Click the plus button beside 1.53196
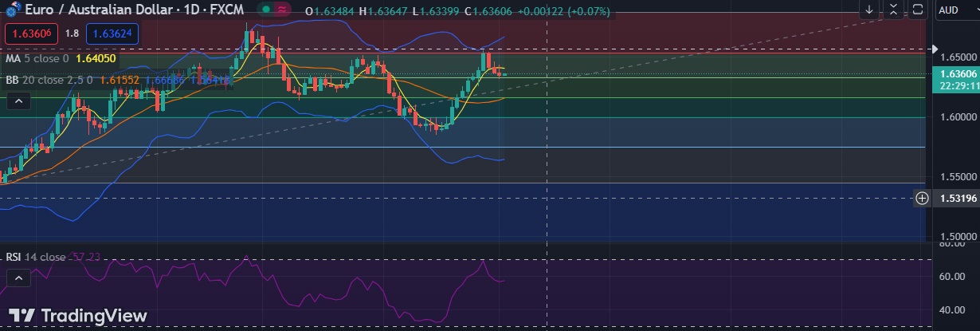Screen dimensions: 980x331 922,198
